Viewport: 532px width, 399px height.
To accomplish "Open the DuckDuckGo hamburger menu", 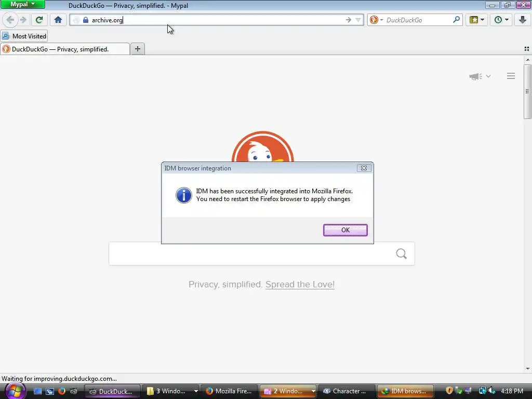I will (x=511, y=76).
